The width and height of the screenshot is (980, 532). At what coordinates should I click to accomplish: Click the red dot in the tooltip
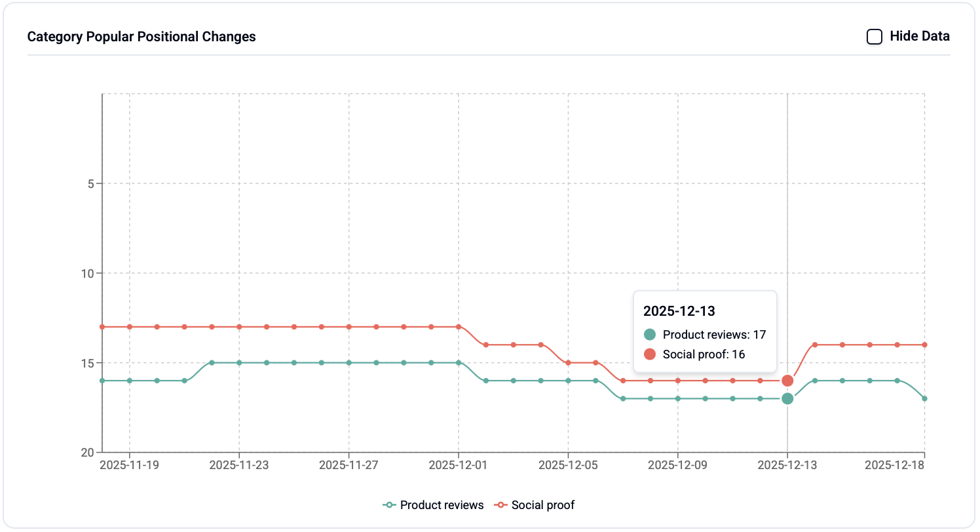pyautogui.click(x=650, y=354)
